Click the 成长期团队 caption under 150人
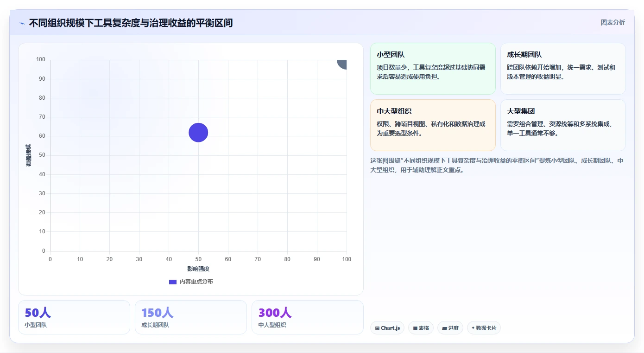 pyautogui.click(x=155, y=325)
